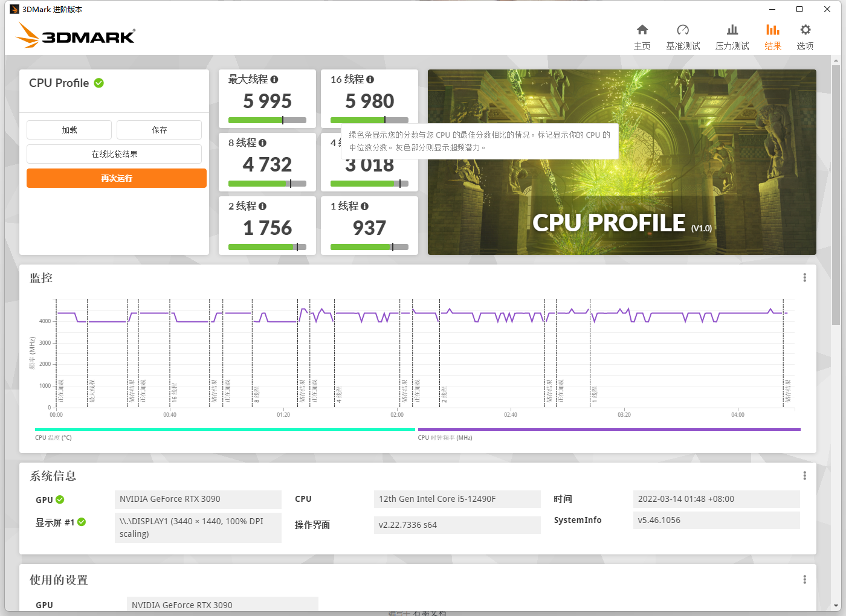846x616 pixels.
Task: Open the 选项 settings gear icon
Action: point(804,36)
